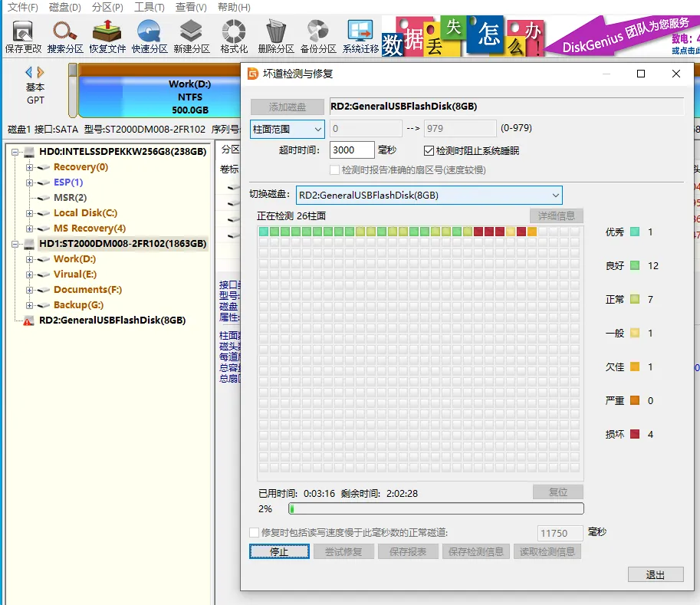
Task: Expand the Documents(F:) tree node
Action: pyautogui.click(x=29, y=290)
